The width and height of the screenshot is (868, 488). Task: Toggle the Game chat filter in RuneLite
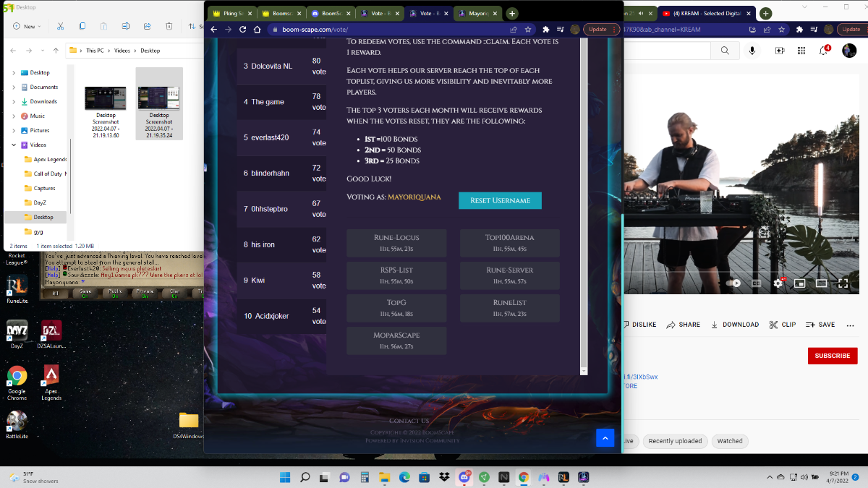(x=85, y=293)
